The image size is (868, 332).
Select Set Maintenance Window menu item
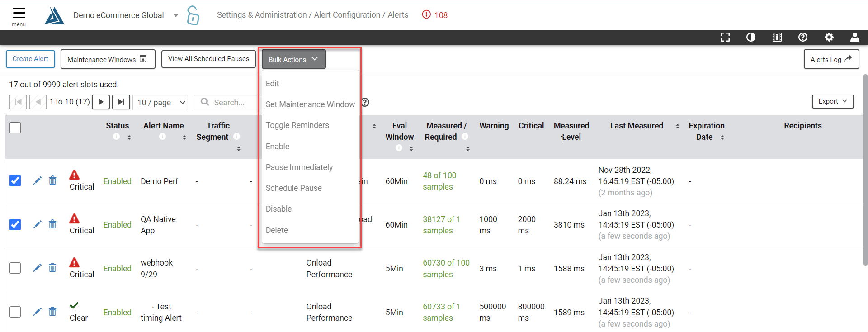(x=310, y=104)
